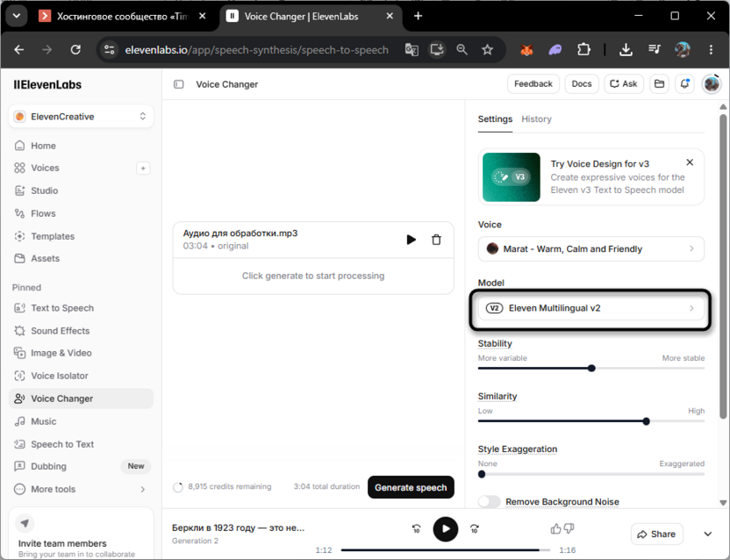730x560 pixels.
Task: Open the voice selector Marat
Action: (x=590, y=248)
